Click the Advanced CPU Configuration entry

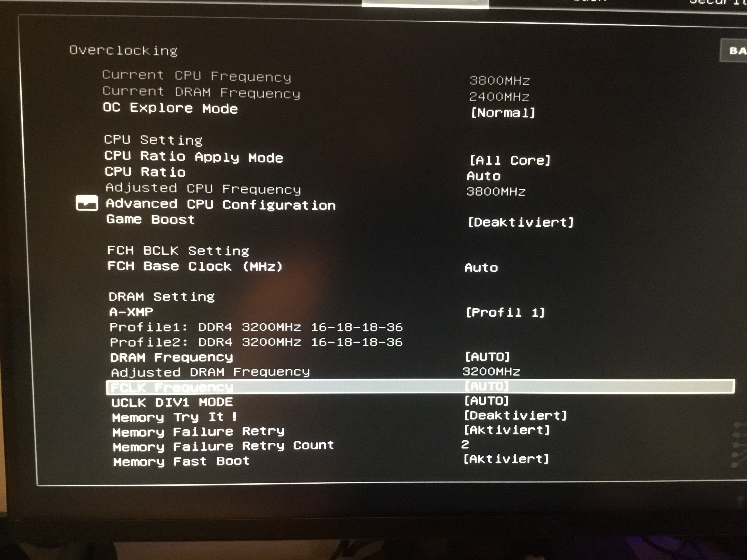click(221, 205)
